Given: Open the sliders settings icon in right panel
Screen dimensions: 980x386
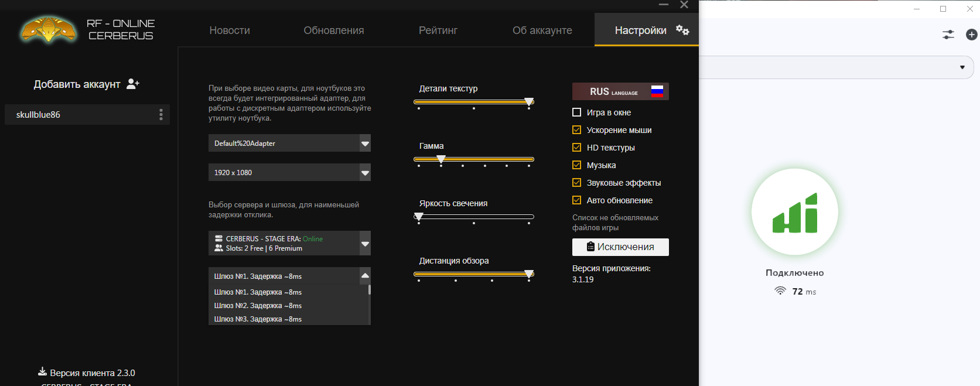Looking at the screenshot, I should click(948, 35).
